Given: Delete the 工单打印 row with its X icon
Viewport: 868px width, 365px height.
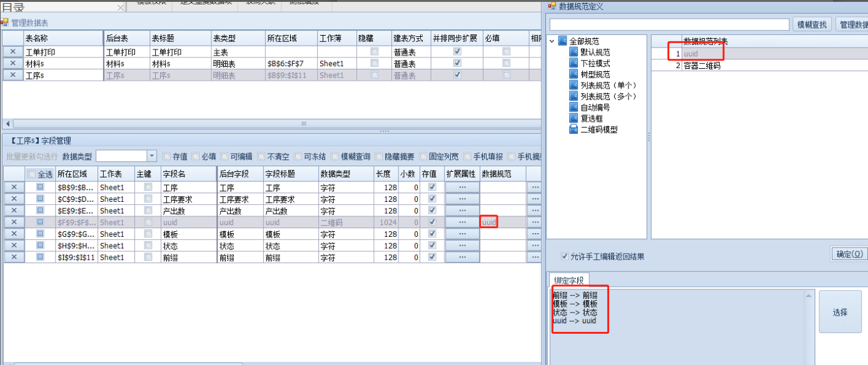Looking at the screenshot, I should click(13, 52).
